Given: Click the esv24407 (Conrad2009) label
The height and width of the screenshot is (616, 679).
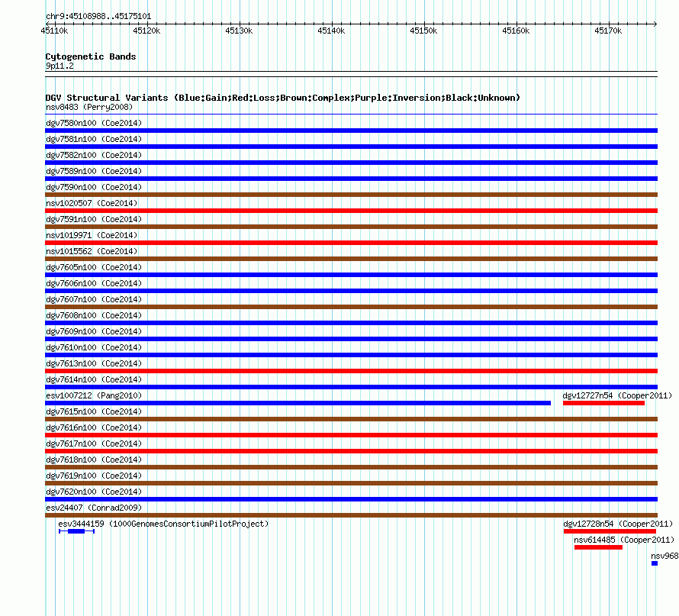Looking at the screenshot, I should point(94,508).
